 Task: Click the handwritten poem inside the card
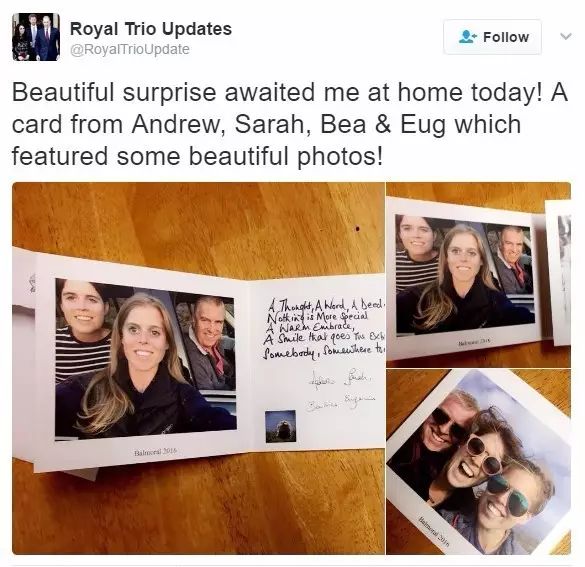[325, 329]
